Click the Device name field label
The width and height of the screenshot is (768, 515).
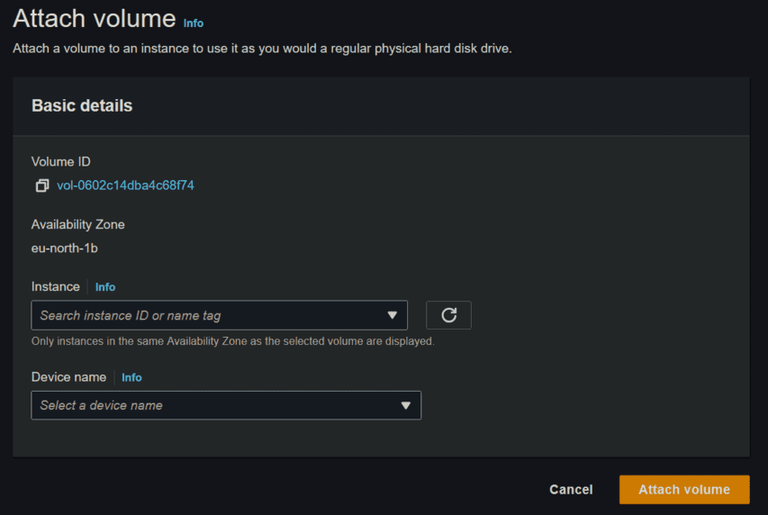point(68,377)
